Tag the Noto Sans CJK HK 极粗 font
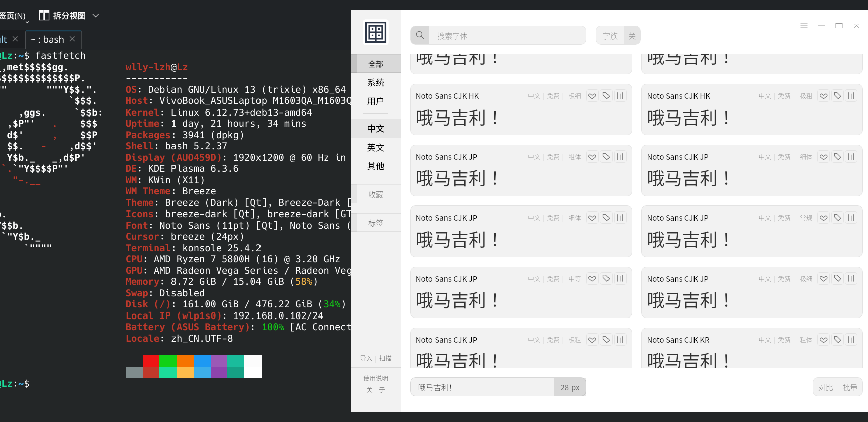This screenshot has height=422, width=868. click(x=838, y=96)
